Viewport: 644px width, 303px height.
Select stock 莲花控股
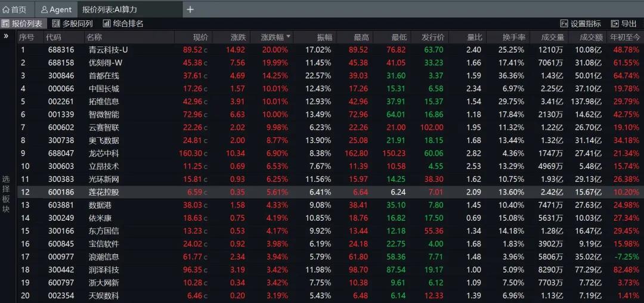pos(104,192)
